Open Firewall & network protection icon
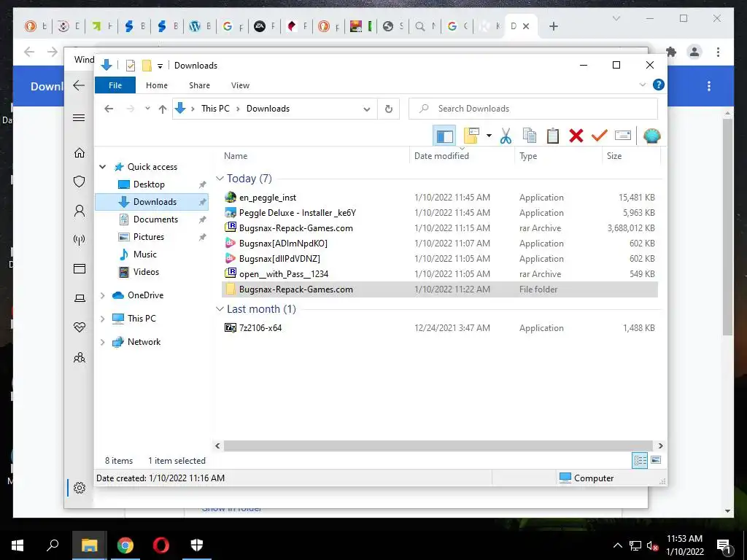 (x=80, y=239)
